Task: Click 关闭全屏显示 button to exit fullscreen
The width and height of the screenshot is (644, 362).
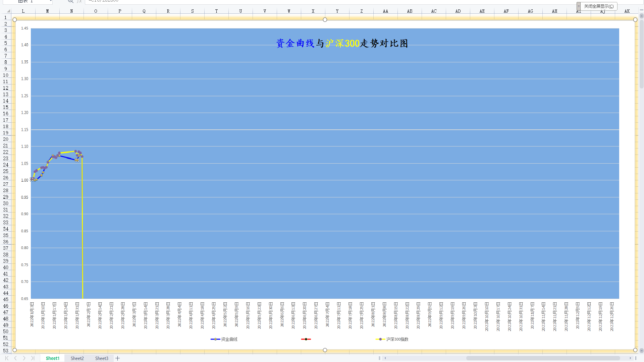Action: [x=599, y=6]
